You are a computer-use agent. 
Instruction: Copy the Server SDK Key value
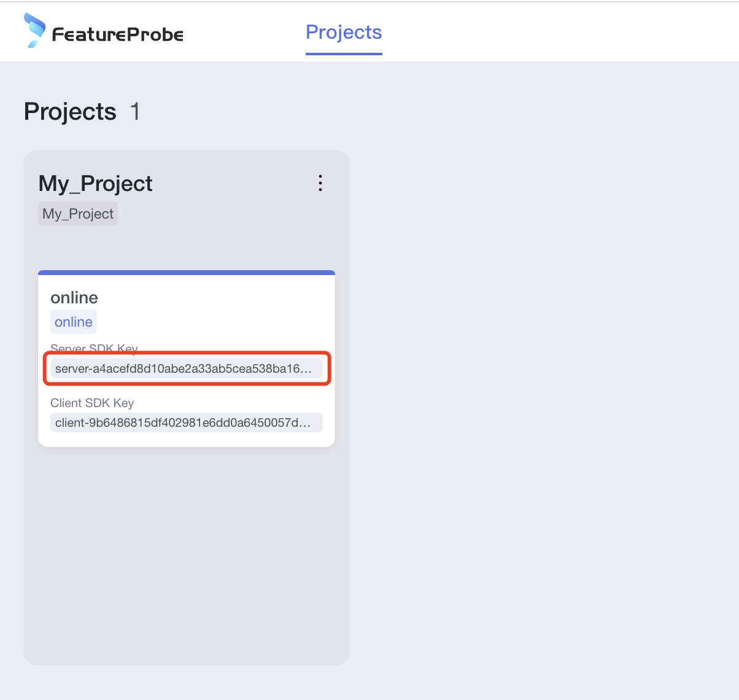point(183,369)
